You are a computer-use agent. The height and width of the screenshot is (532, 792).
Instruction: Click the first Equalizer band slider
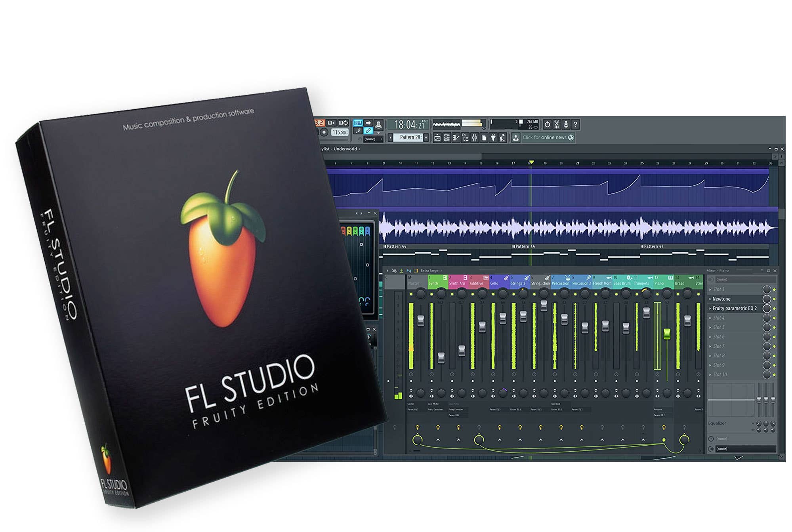pos(759,399)
